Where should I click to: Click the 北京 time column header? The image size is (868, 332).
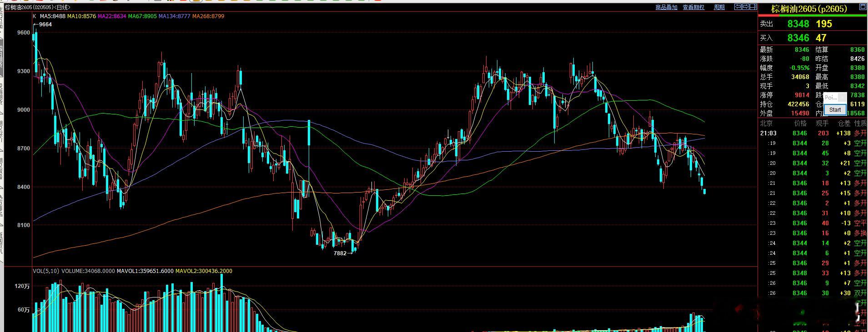click(767, 123)
